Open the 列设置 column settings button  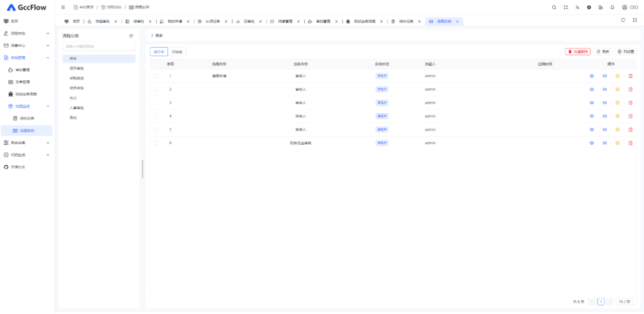626,52
